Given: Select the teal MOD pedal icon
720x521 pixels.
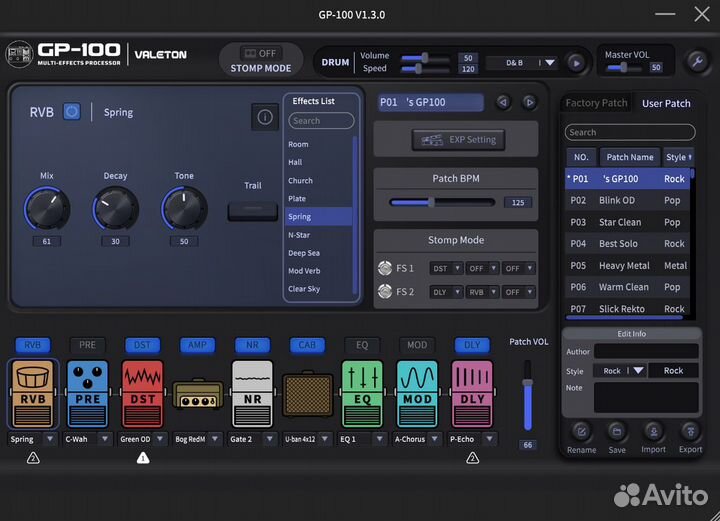Looking at the screenshot, I should pyautogui.click(x=417, y=394).
